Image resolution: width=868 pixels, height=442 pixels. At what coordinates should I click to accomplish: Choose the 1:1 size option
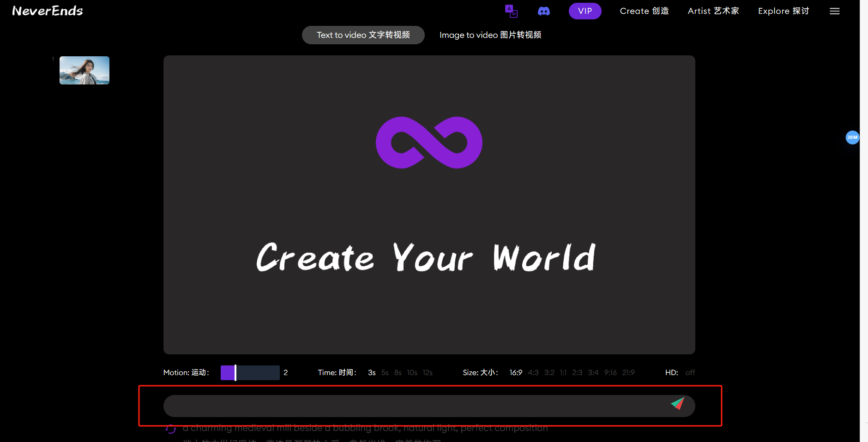pos(563,373)
